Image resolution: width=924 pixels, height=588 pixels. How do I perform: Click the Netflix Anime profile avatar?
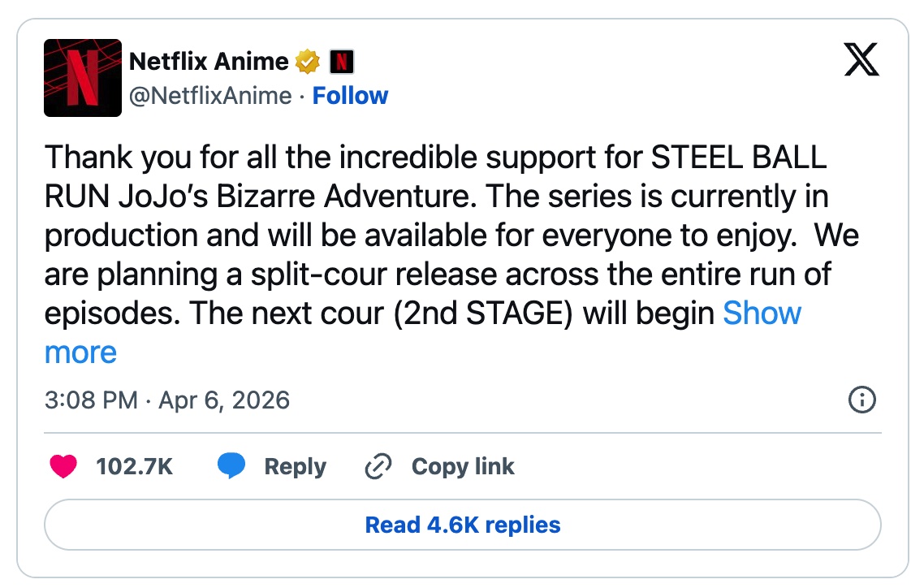(x=83, y=78)
